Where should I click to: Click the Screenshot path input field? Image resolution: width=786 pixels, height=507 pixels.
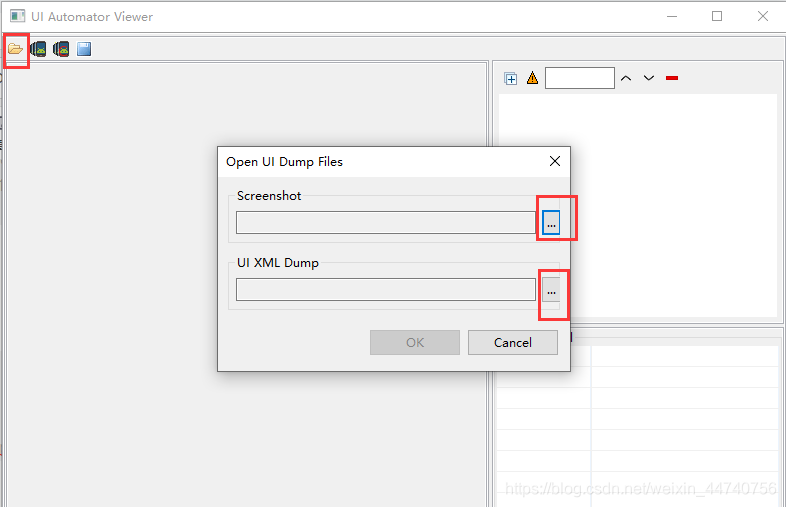coord(386,223)
